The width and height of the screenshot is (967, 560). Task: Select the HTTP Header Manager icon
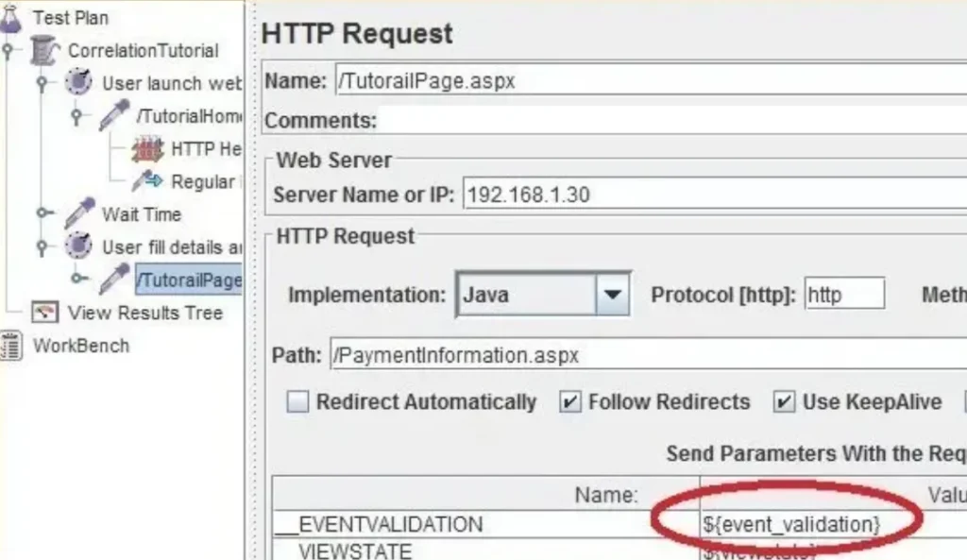147,149
